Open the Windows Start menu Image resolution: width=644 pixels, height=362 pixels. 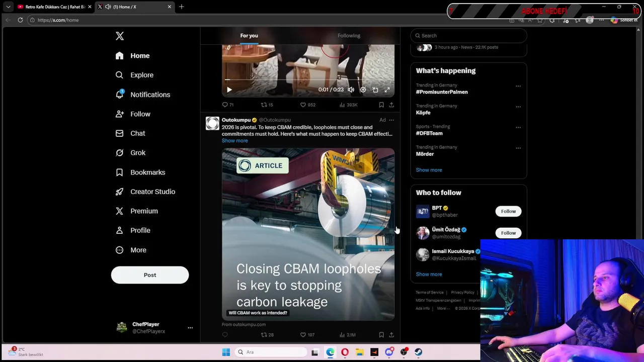point(226,352)
